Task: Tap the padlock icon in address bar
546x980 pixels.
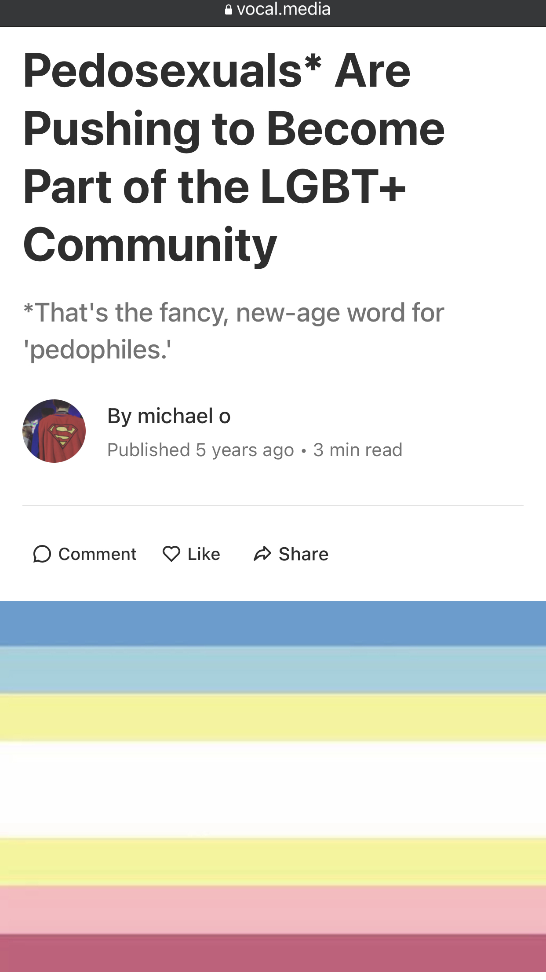Action: (x=228, y=10)
